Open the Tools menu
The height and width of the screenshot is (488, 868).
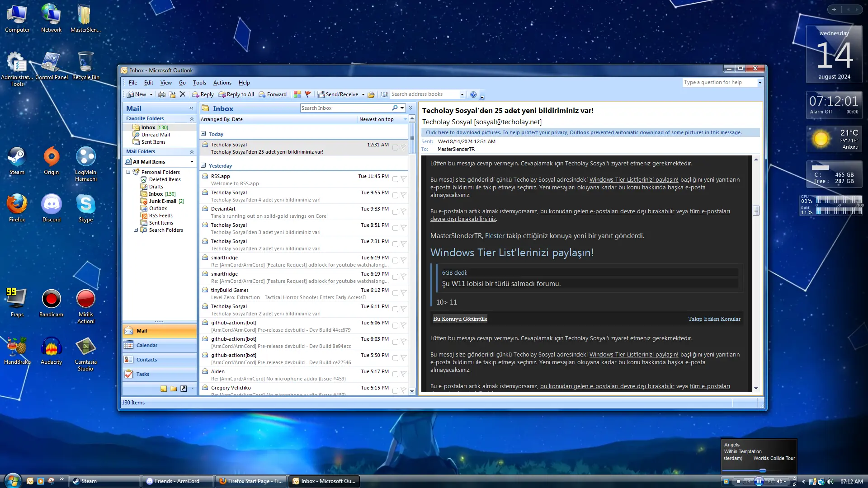coord(199,83)
